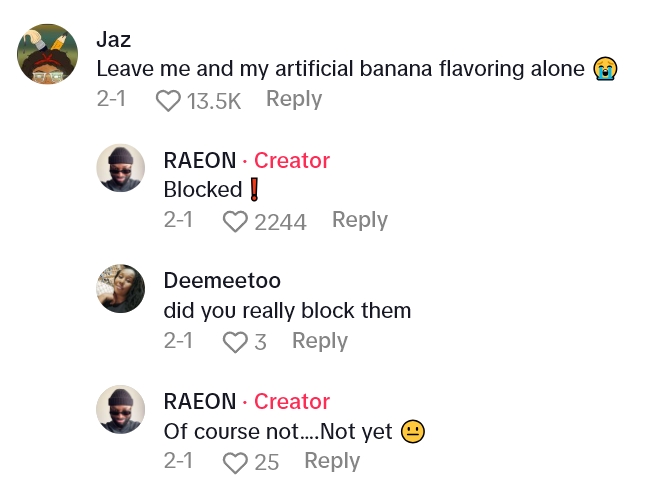The image size is (646, 491).
Task: Reply to RAEON's "Not yet" comment
Action: tap(331, 461)
